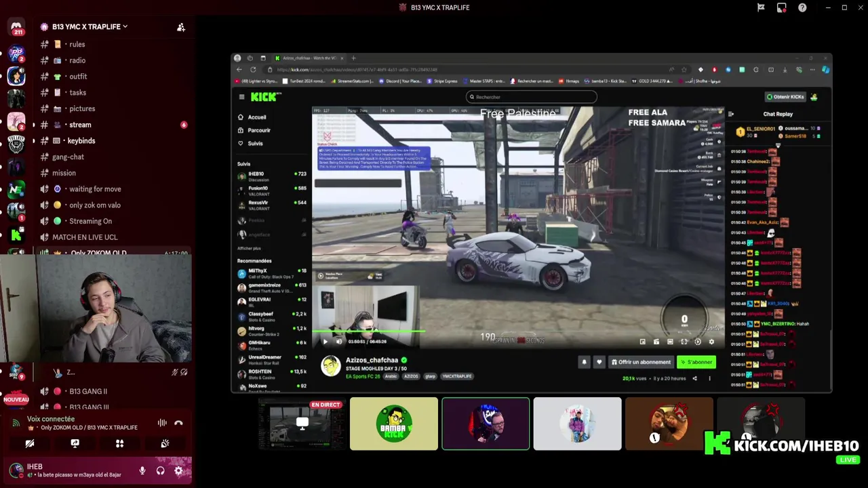This screenshot has height=488, width=868.
Task: Click the invite people icon beside server name
Action: tap(181, 27)
